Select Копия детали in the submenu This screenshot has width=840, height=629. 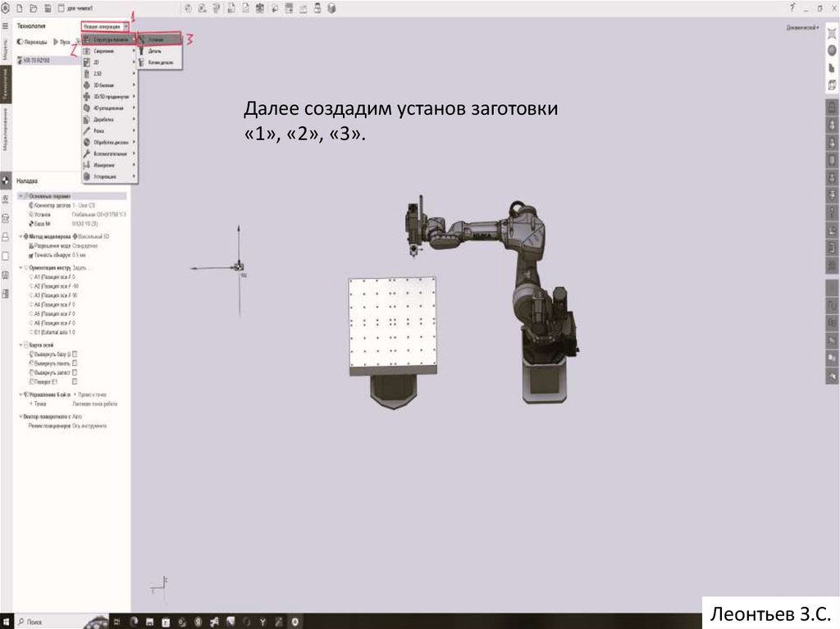tap(160, 62)
